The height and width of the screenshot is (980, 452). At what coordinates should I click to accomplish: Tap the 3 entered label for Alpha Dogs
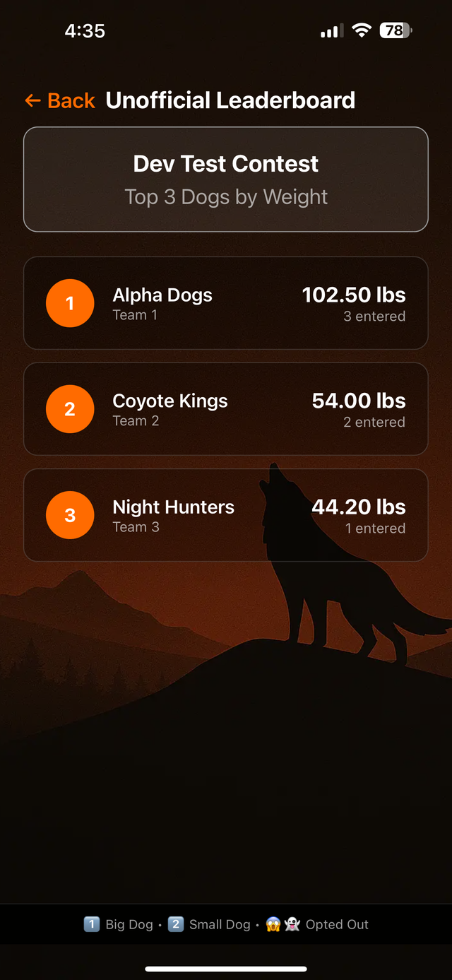[x=374, y=317]
